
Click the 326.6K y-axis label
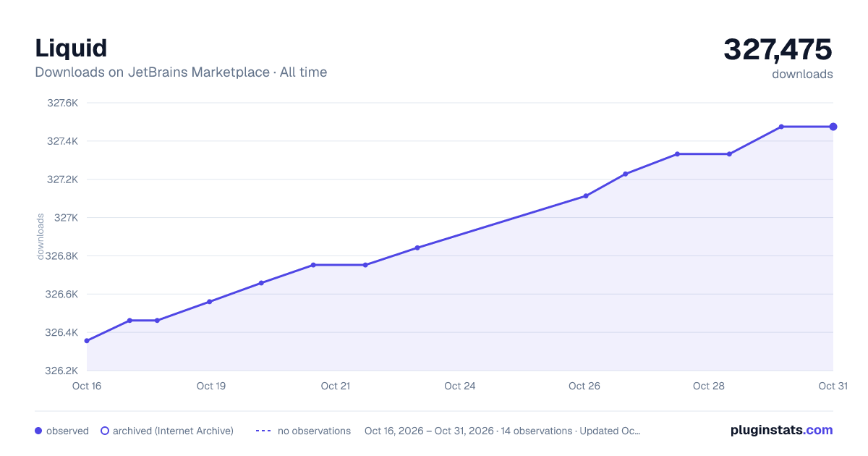click(62, 295)
